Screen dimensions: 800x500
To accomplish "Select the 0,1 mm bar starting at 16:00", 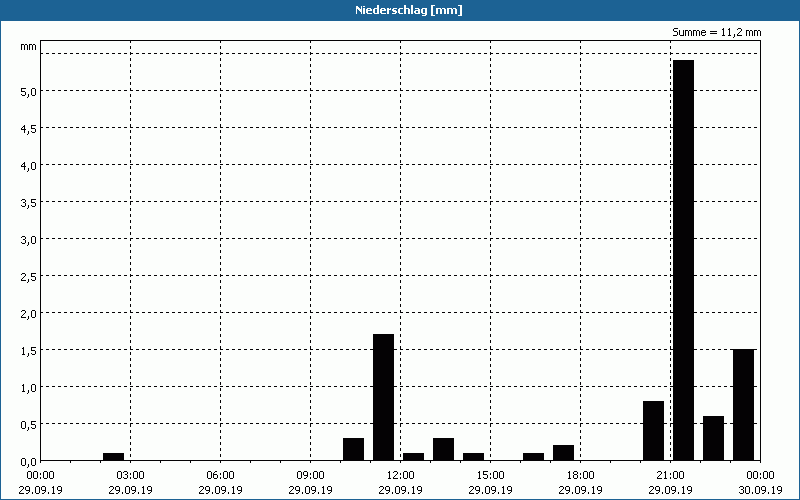I will coord(534,457).
